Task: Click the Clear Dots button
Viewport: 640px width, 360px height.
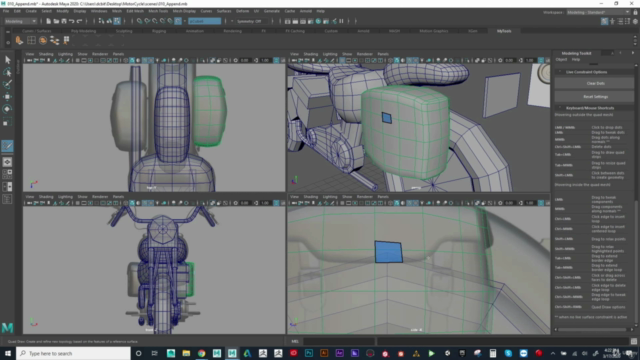Action: (x=596, y=83)
